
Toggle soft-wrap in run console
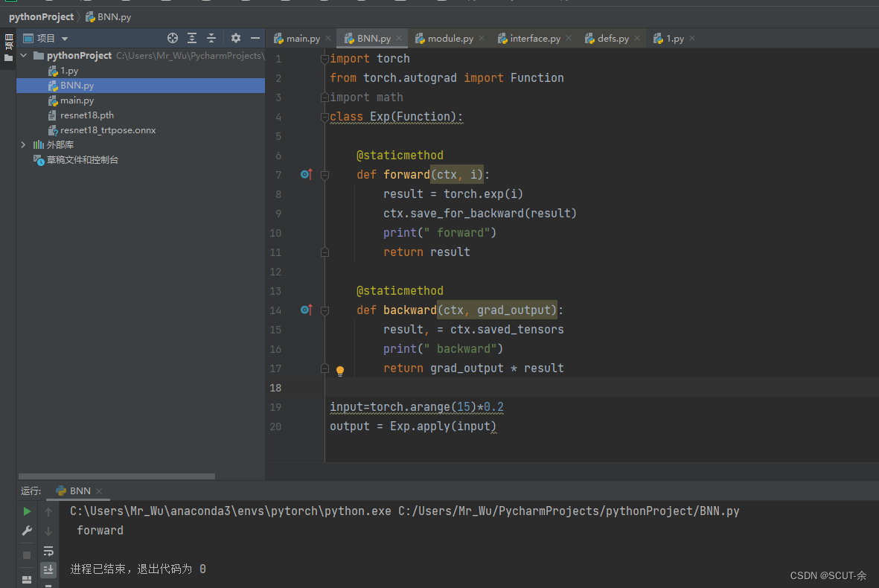tap(48, 551)
